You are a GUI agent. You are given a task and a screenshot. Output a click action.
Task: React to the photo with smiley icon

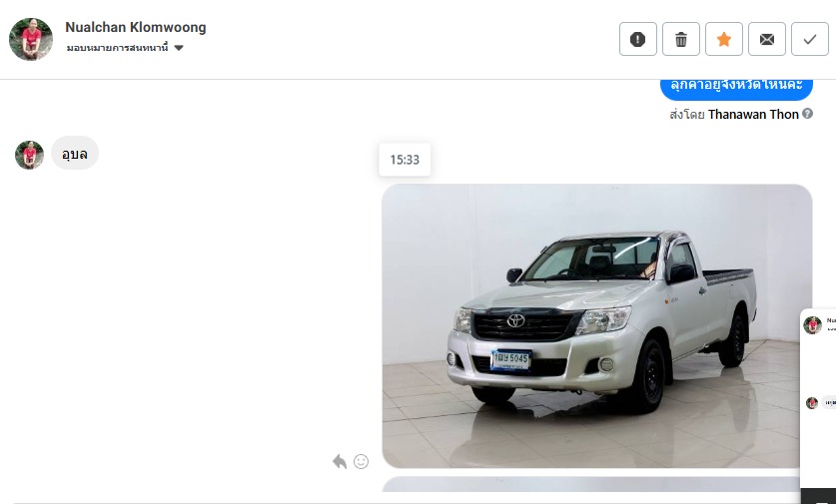tap(361, 461)
